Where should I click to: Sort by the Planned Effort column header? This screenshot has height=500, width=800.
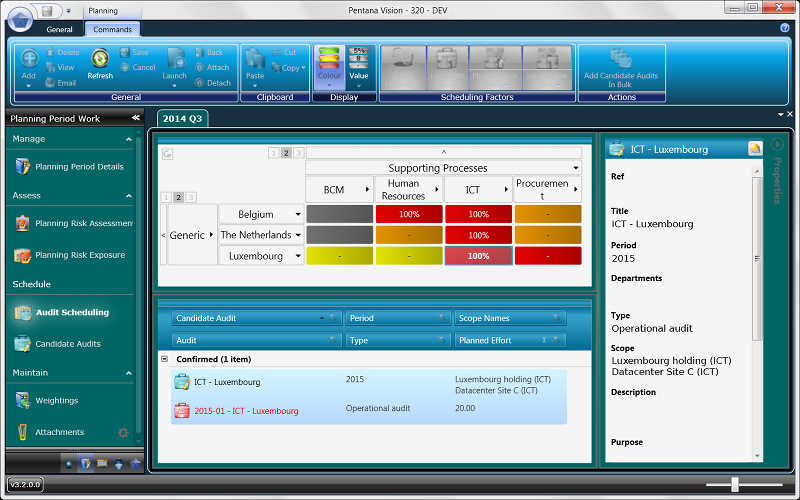click(510, 340)
